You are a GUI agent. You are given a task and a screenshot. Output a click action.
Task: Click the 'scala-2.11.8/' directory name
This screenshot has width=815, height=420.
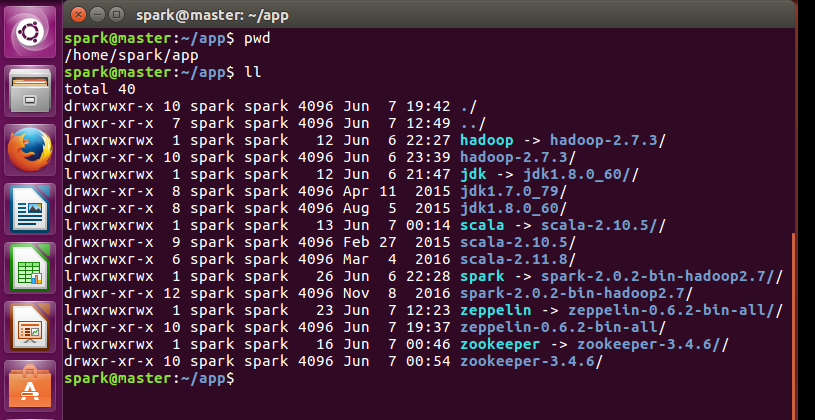point(518,259)
